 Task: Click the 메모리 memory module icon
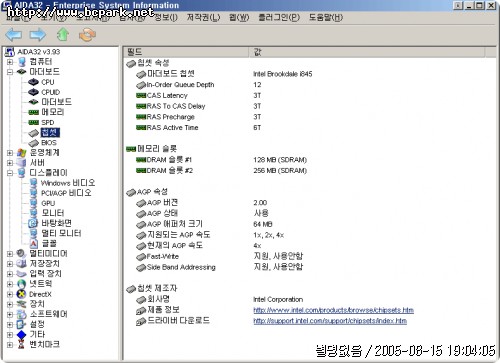[33, 112]
